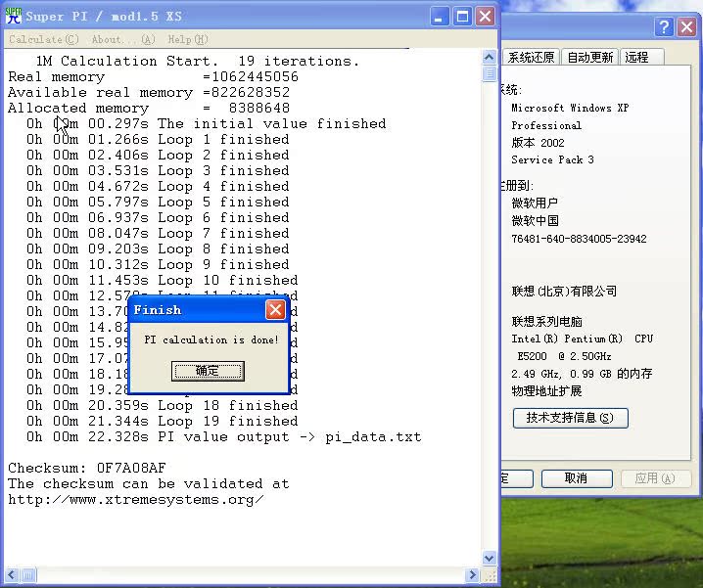Open the About menu
This screenshot has height=588, width=703.
click(x=122, y=40)
